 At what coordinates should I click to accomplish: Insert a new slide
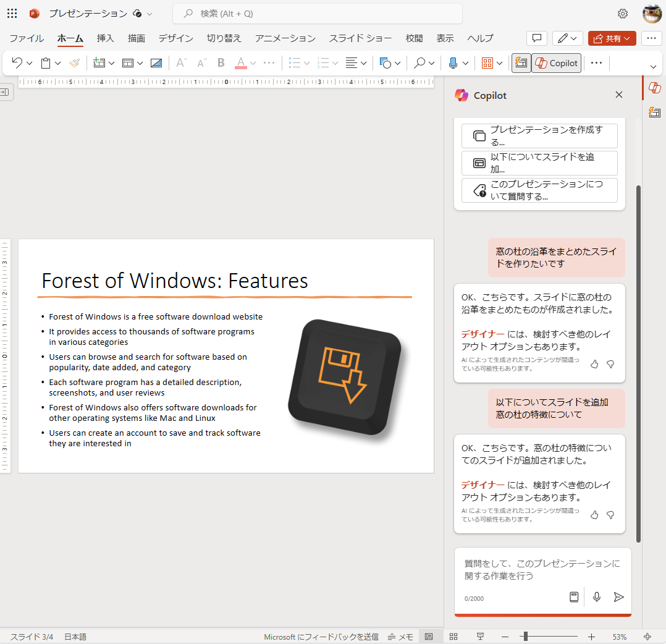pos(99,63)
